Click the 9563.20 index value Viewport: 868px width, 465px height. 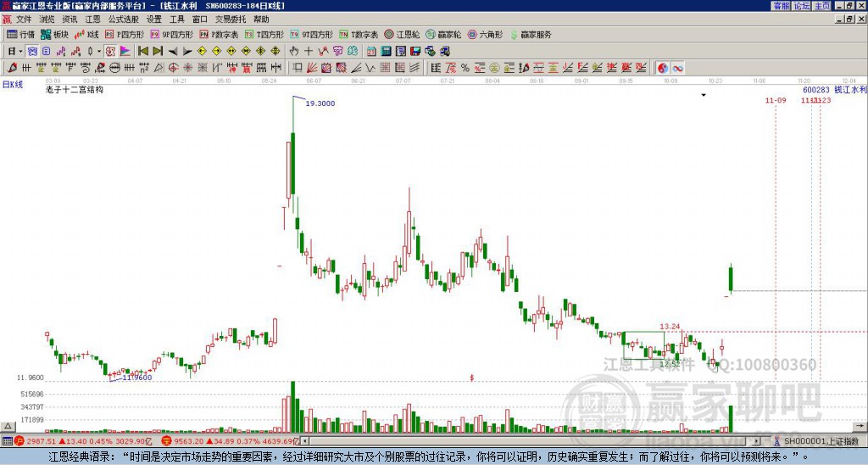[188, 441]
